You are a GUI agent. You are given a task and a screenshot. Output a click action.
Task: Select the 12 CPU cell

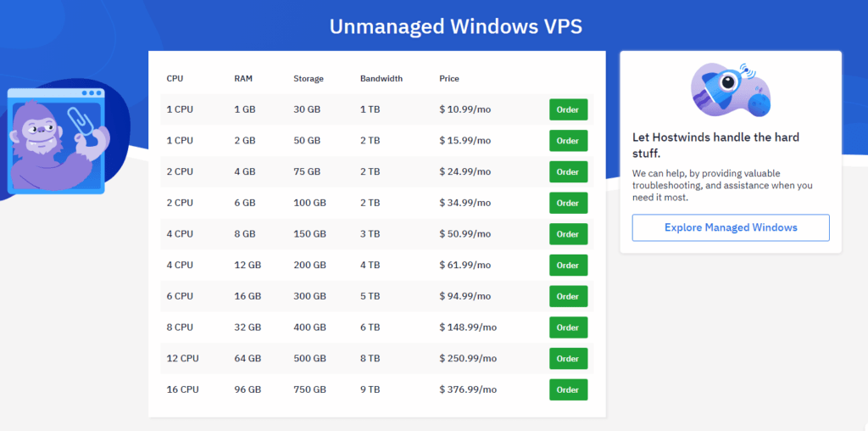[x=182, y=358]
